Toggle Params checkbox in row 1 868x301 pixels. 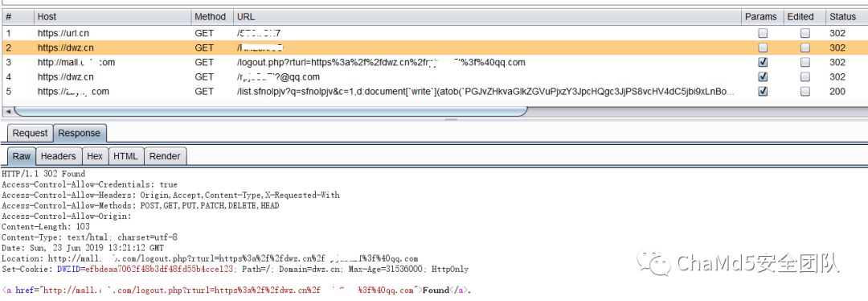coord(763,33)
